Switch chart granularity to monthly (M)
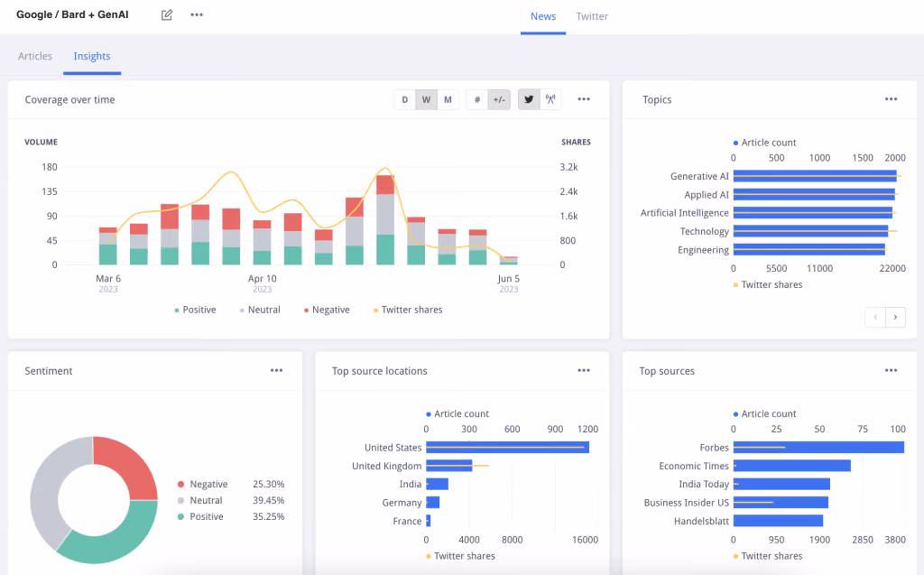 pos(448,99)
